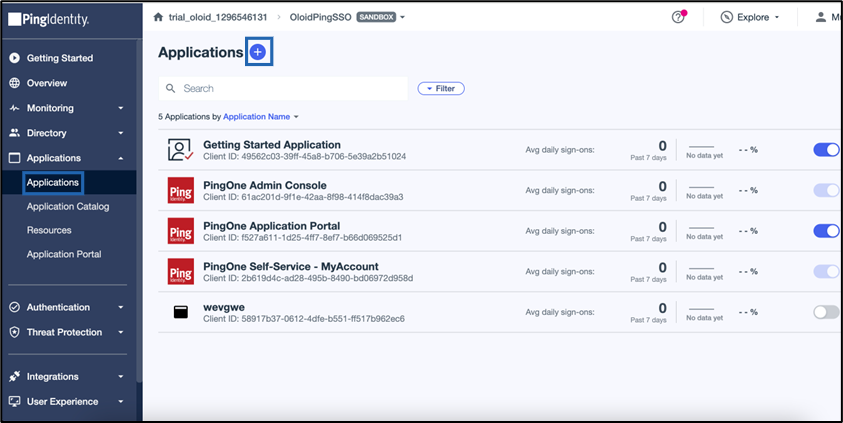Open Resources in sidebar
Viewport: 843px width, 423px height.
coord(49,230)
